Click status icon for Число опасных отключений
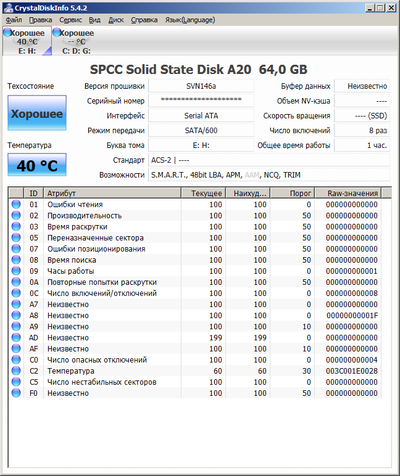Viewport: 400px width, 476px height. (16, 360)
